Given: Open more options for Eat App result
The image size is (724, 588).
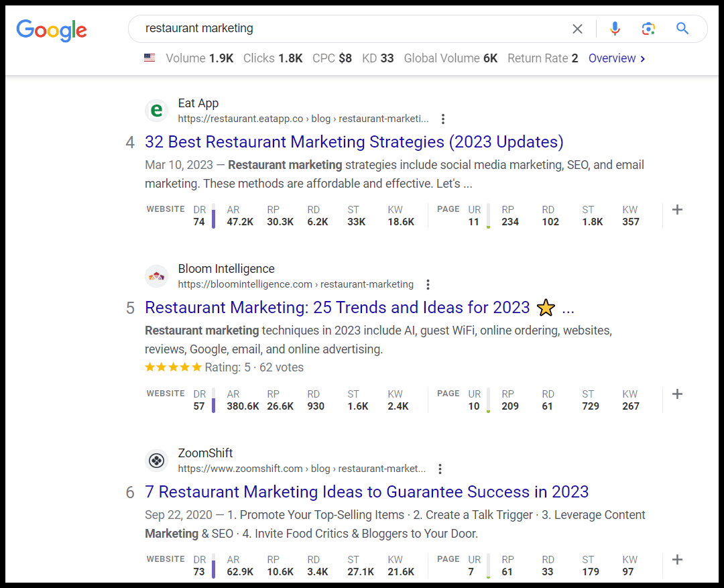Looking at the screenshot, I should pos(443,119).
